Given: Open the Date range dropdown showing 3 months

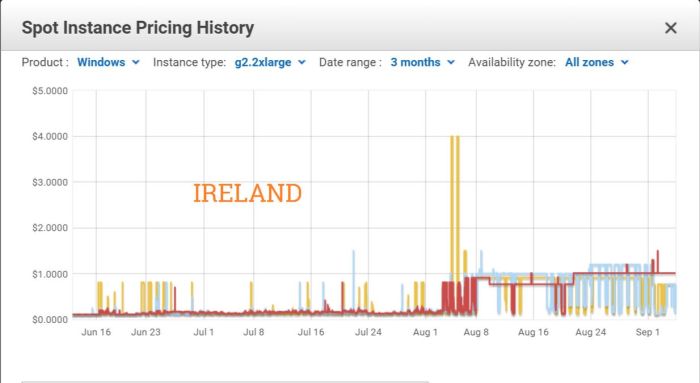Looking at the screenshot, I should (423, 62).
